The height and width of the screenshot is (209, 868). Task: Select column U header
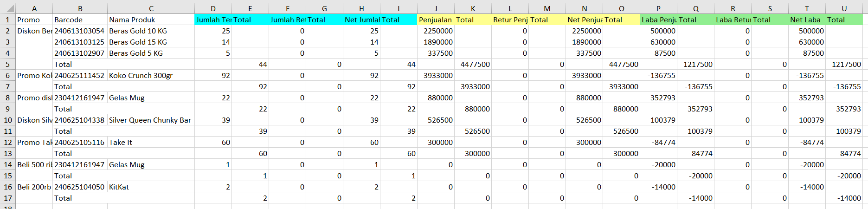(x=844, y=9)
